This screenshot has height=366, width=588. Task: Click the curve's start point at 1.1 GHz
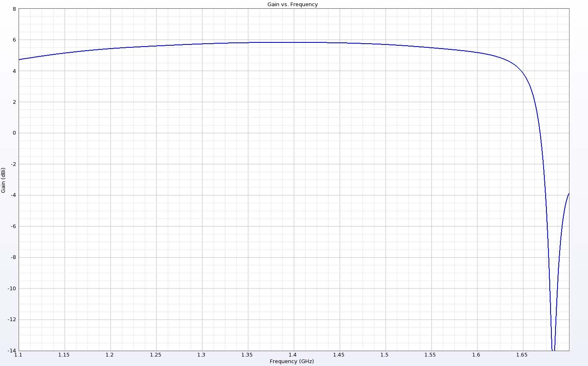19,60
